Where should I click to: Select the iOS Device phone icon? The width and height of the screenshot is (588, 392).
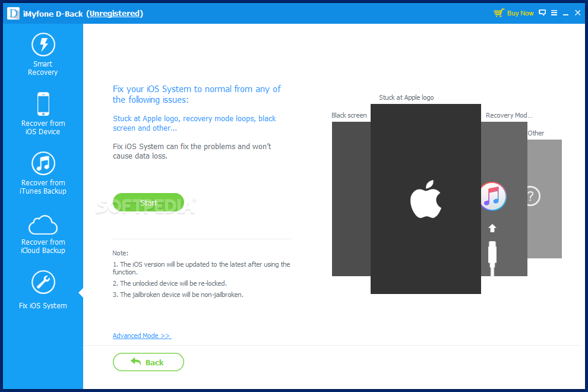pos(43,104)
